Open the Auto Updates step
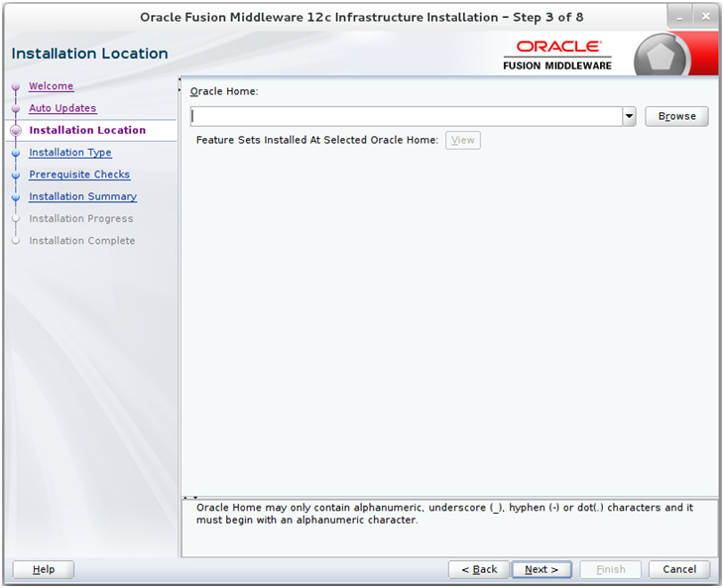This screenshot has height=588, width=724. click(62, 108)
